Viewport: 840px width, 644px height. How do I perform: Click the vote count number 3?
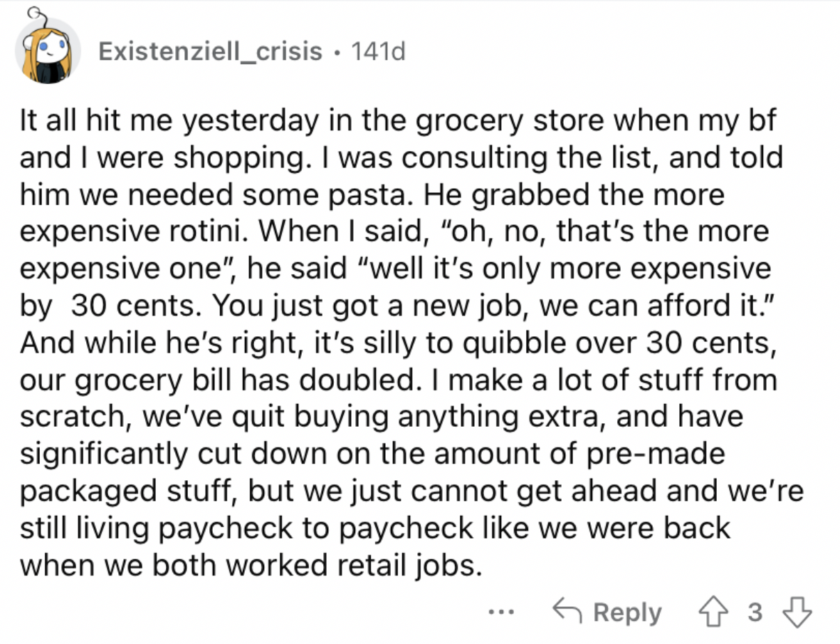(755, 612)
